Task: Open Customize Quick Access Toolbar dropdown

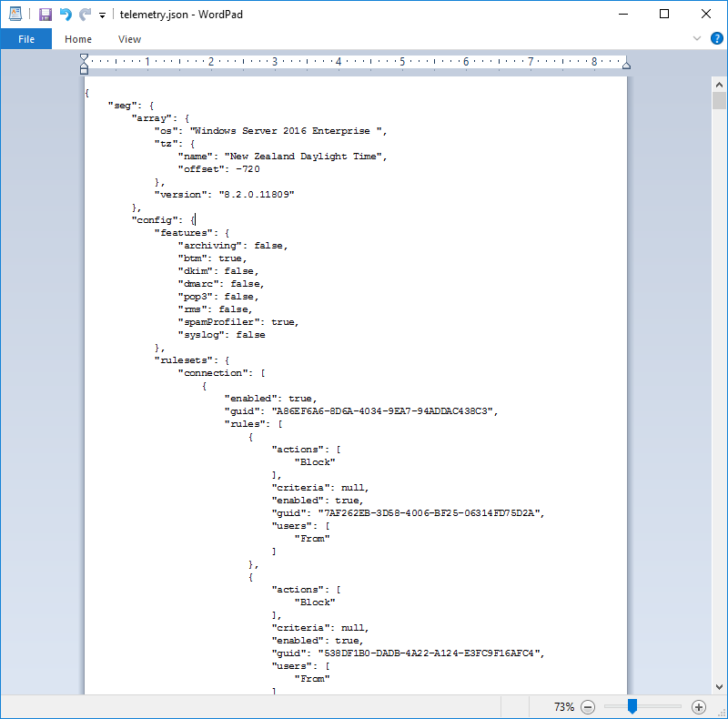Action: point(102,15)
